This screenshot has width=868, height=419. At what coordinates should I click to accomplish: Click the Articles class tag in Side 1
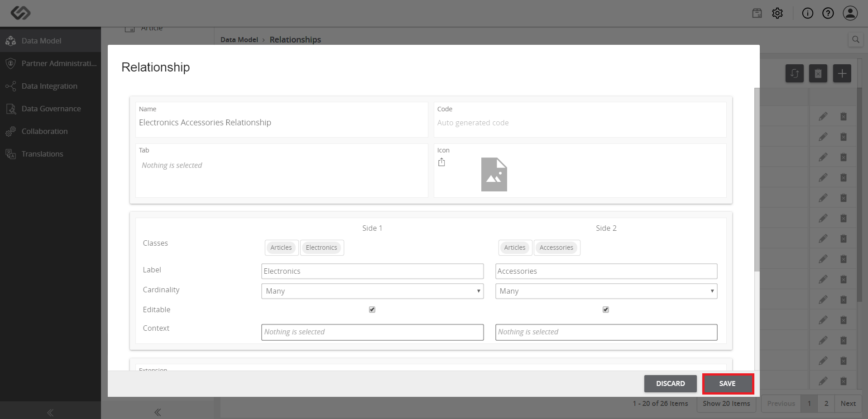point(281,248)
